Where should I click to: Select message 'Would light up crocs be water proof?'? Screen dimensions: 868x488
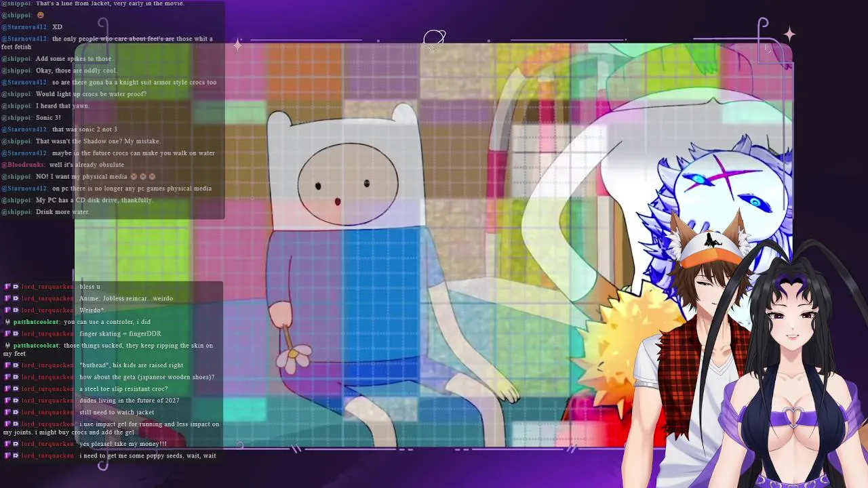click(x=91, y=94)
